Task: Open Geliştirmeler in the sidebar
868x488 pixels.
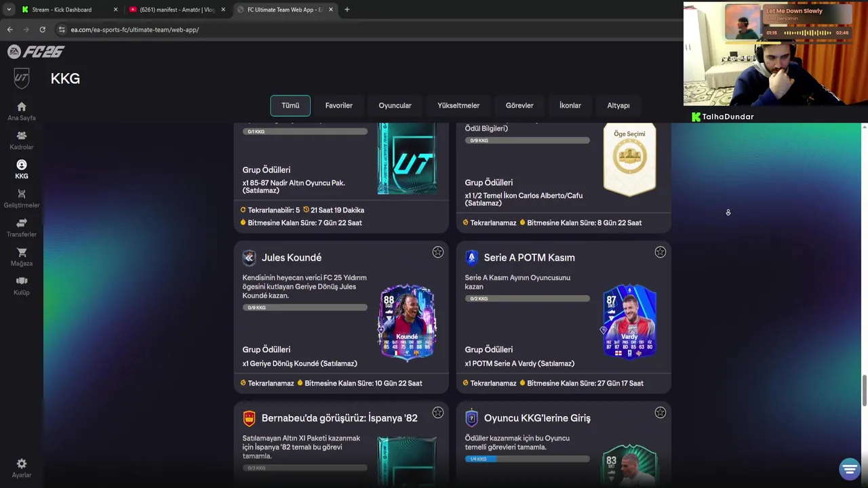Action: [21, 199]
